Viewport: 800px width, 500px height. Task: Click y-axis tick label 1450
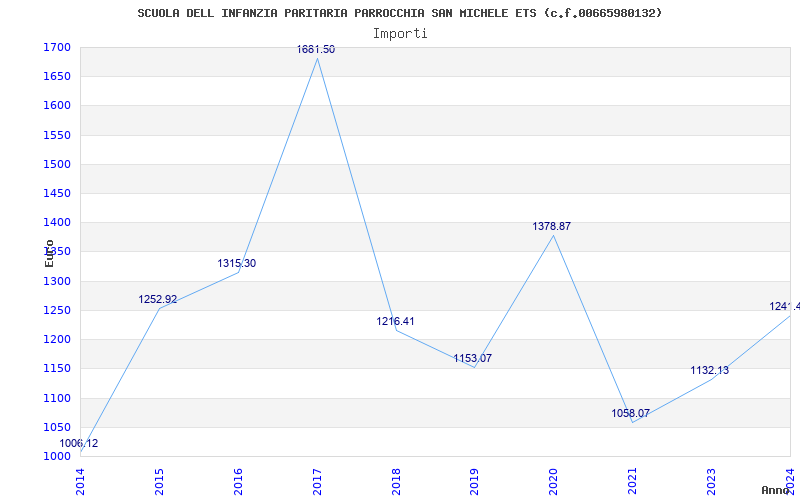tap(57, 194)
